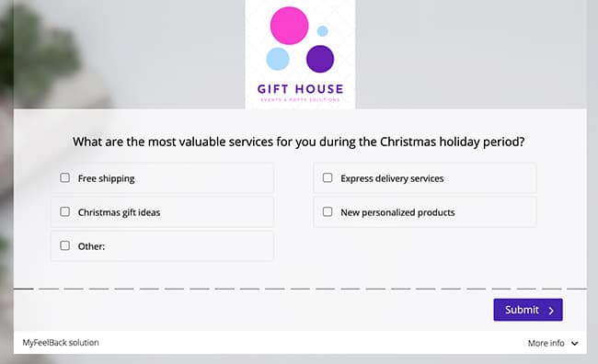Click the large pink circle in logo
Screen dimensions: 598x364
[289, 26]
